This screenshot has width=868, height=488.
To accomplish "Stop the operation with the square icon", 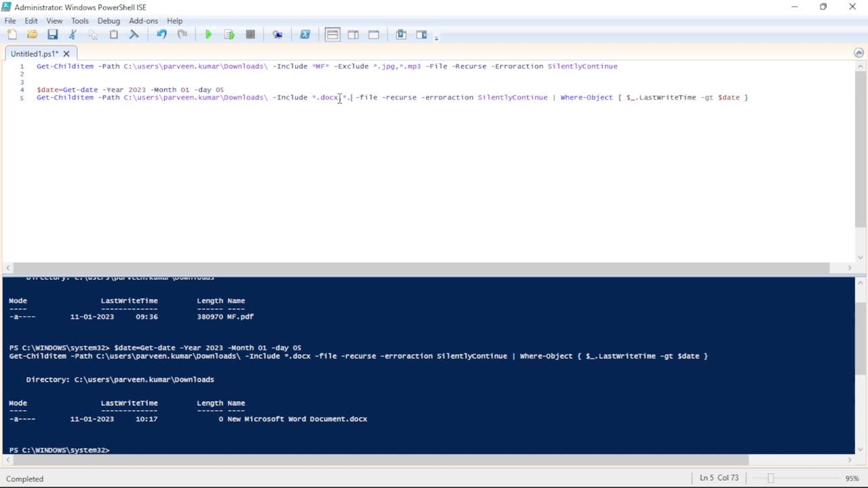I will 250,35.
